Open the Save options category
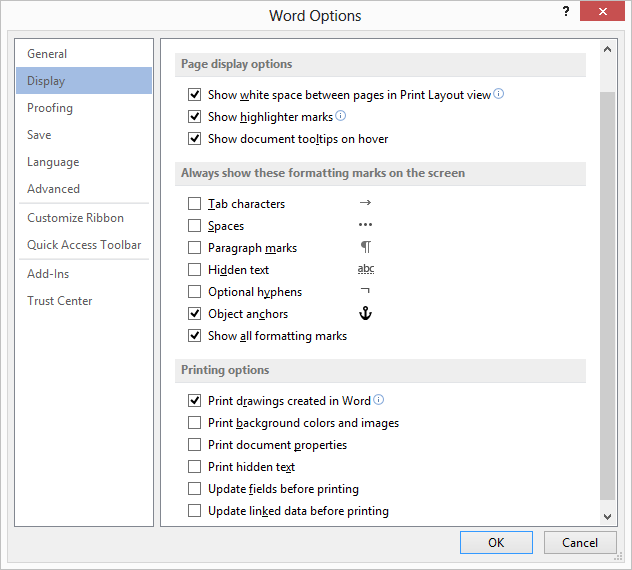The height and width of the screenshot is (570, 632). point(84,135)
